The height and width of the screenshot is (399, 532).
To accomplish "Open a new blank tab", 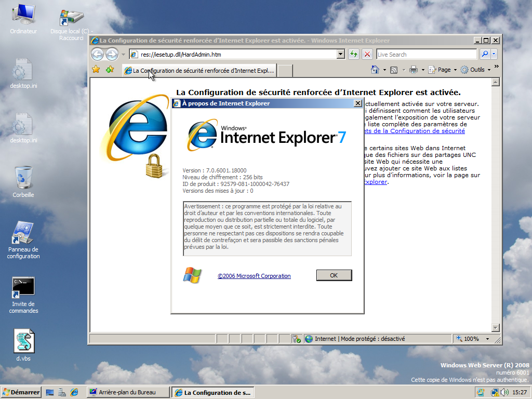I will (x=285, y=71).
